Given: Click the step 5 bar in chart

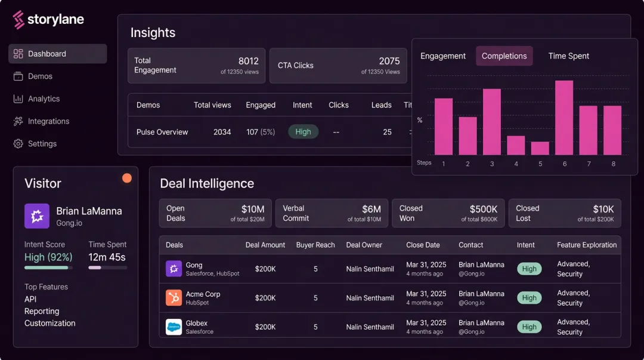Looking at the screenshot, I should click(540, 148).
